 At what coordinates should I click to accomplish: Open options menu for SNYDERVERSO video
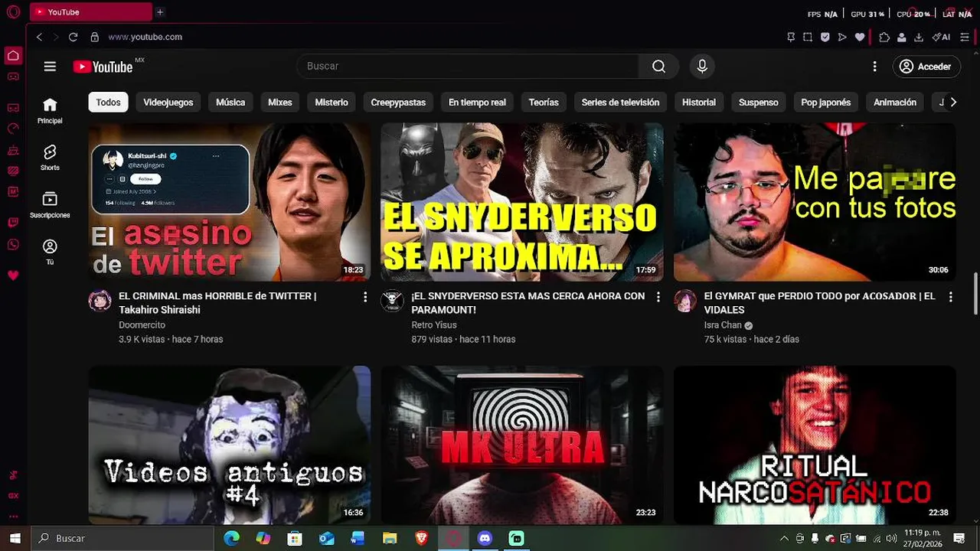pyautogui.click(x=658, y=297)
